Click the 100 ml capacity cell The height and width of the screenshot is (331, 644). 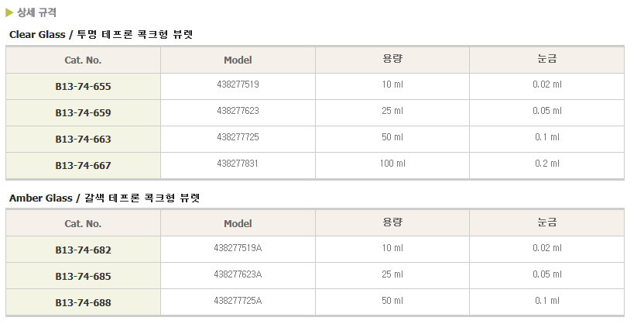[392, 164]
